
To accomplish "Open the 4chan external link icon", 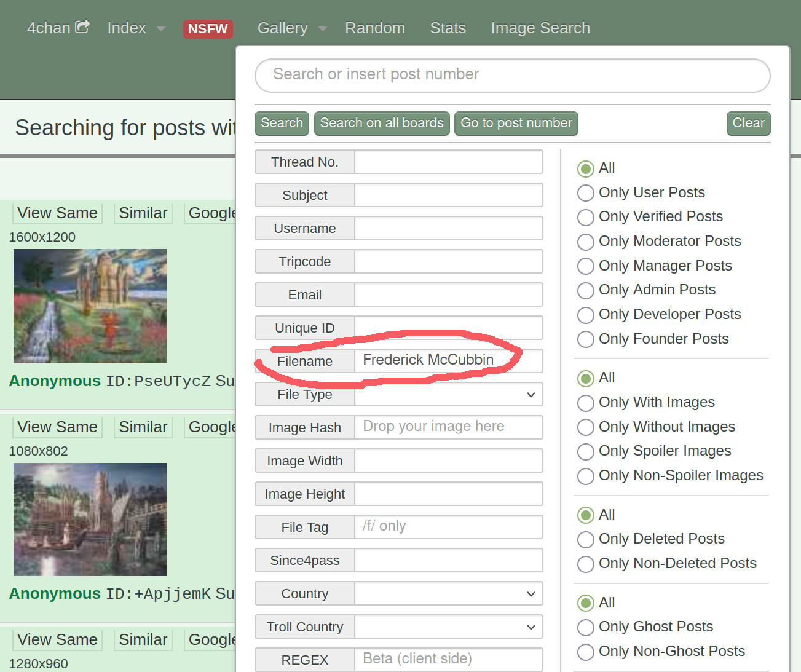I will pos(82,27).
